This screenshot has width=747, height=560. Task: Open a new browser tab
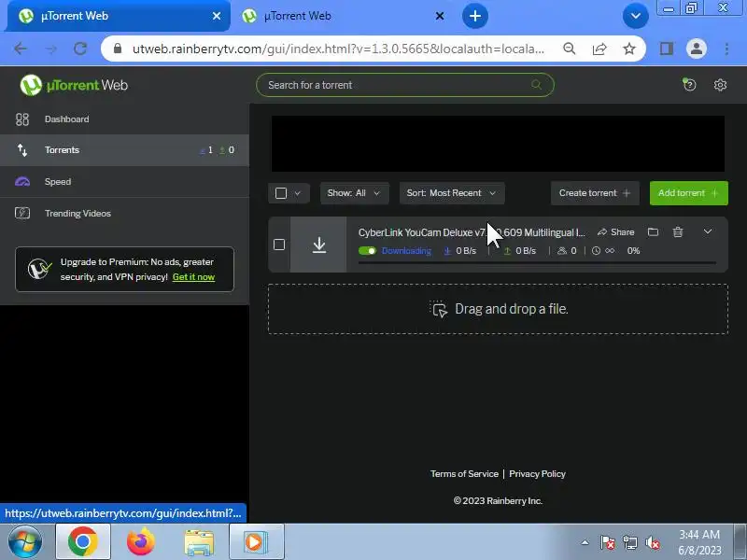pyautogui.click(x=474, y=16)
